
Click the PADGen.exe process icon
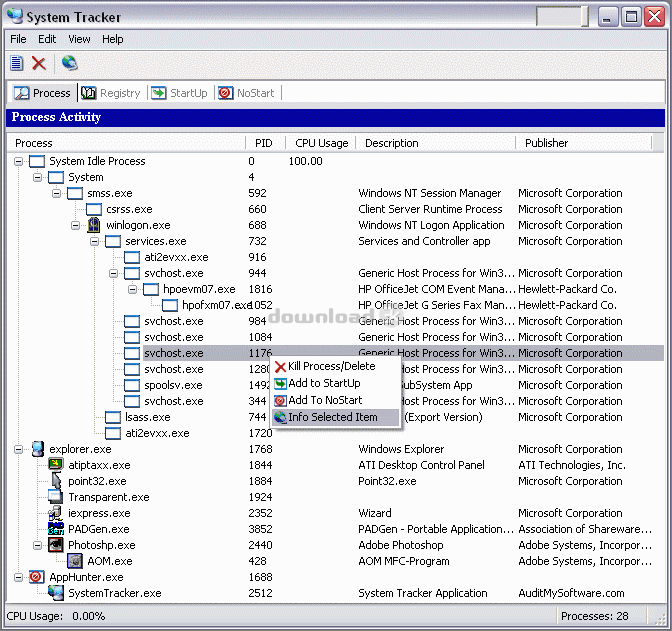[x=56, y=529]
